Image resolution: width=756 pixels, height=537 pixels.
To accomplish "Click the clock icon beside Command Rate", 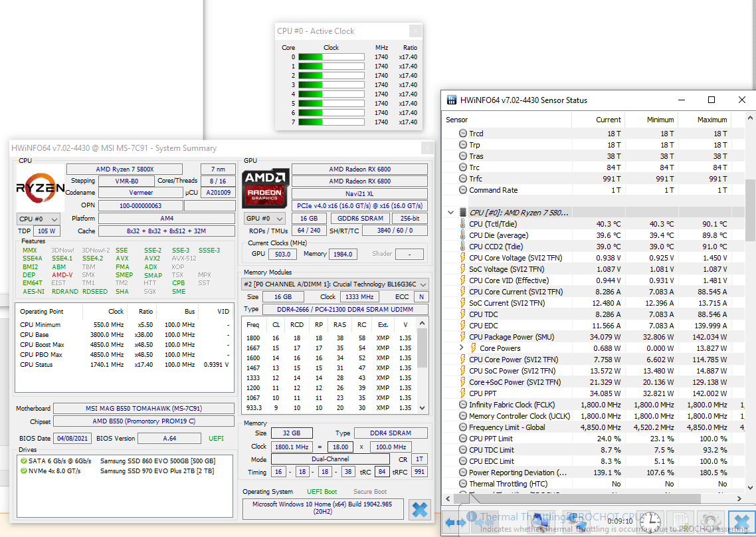I will coord(463,190).
